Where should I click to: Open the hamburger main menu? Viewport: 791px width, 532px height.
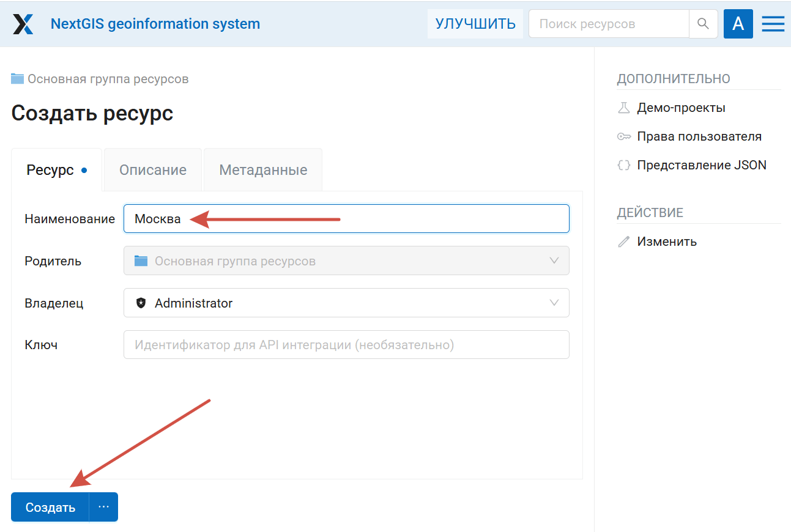(773, 24)
